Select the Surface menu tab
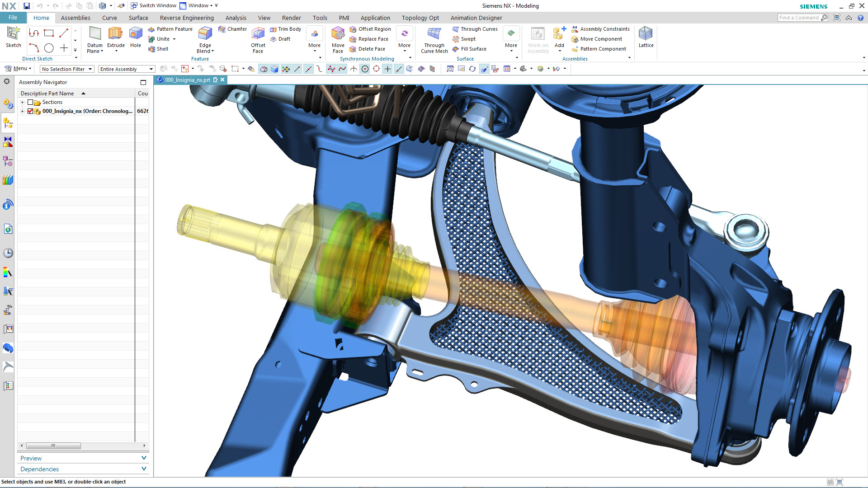868x488 pixels. 137,17
